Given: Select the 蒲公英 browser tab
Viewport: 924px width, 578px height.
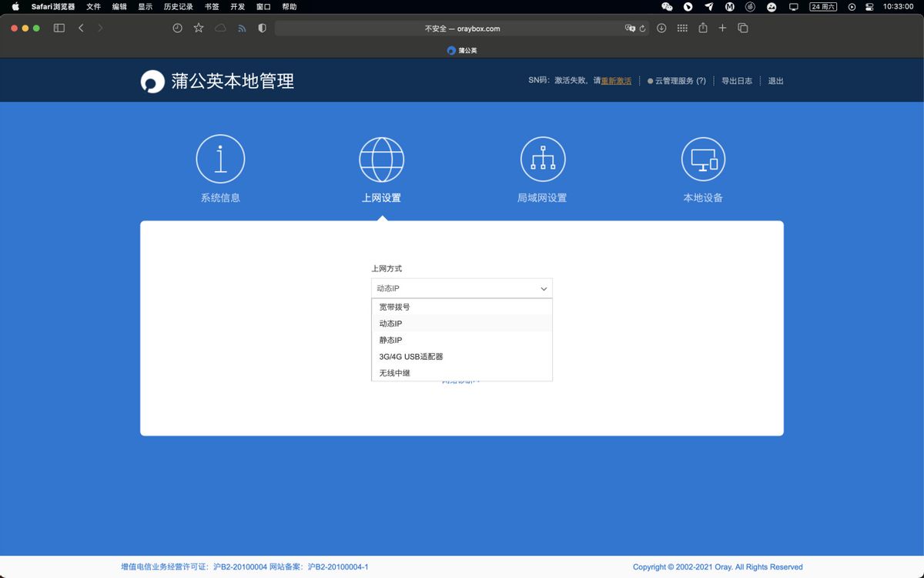Looking at the screenshot, I should pyautogui.click(x=462, y=50).
